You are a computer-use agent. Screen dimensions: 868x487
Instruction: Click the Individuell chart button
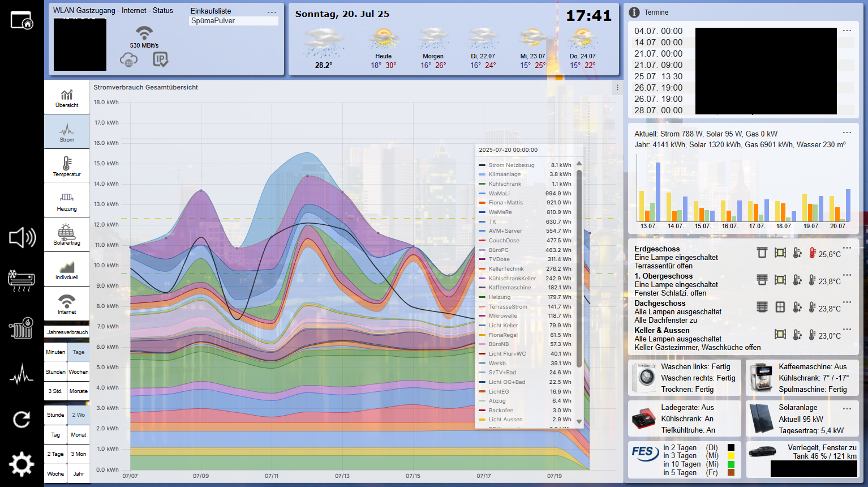point(67,270)
